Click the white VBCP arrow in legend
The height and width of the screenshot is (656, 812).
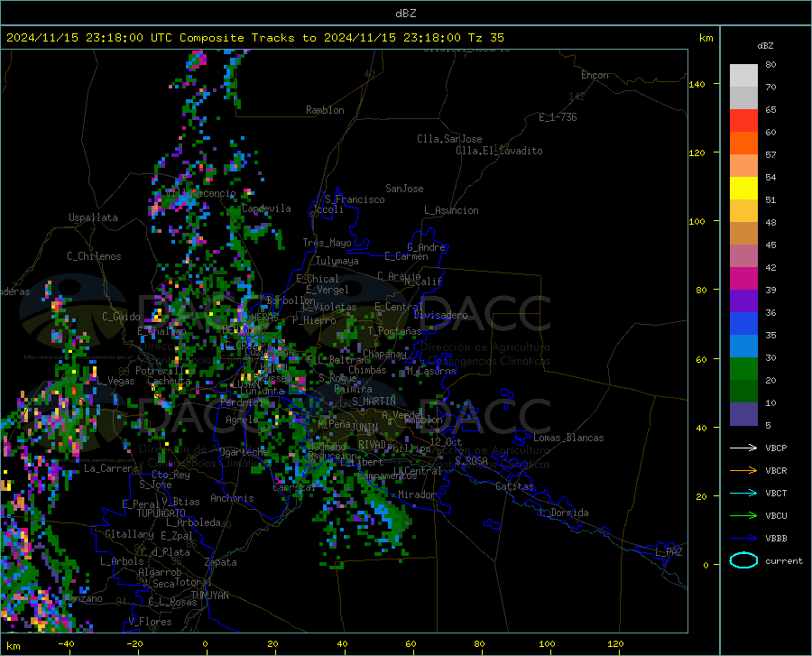[743, 448]
